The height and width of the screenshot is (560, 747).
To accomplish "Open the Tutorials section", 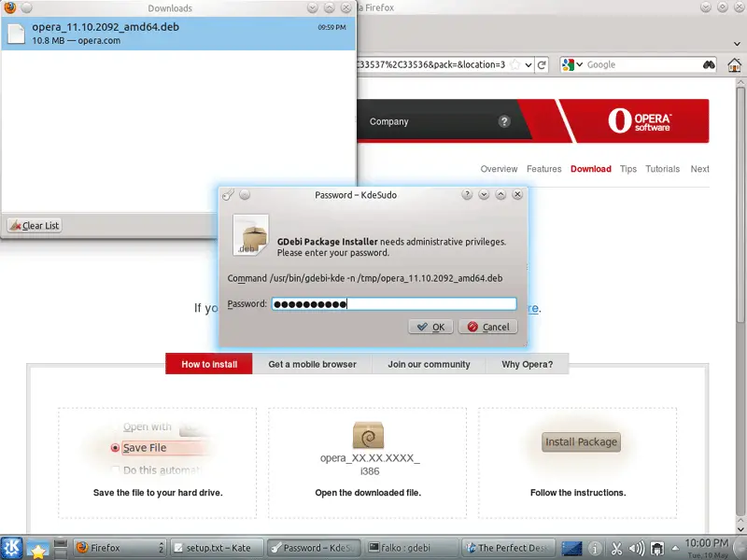I will click(663, 169).
